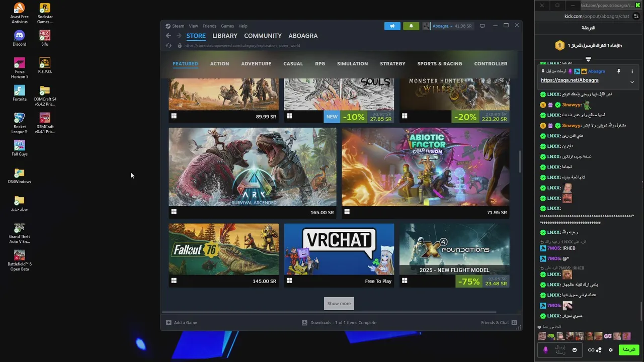The width and height of the screenshot is (644, 362).
Task: Open the Friends menu
Action: click(x=209, y=26)
